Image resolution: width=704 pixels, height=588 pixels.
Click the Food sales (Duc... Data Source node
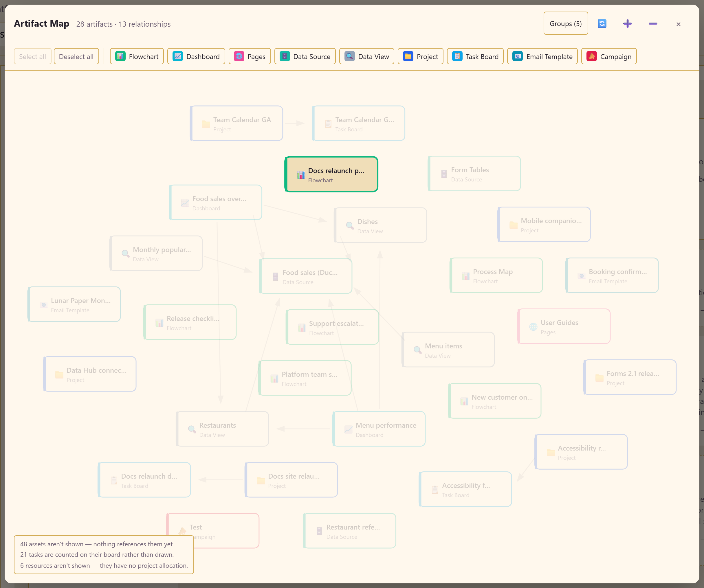coord(306,276)
